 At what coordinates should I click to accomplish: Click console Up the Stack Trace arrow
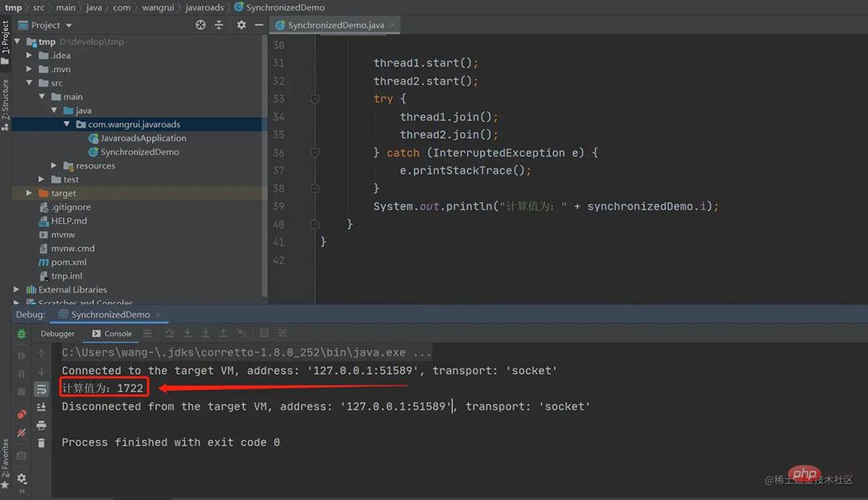click(x=41, y=353)
